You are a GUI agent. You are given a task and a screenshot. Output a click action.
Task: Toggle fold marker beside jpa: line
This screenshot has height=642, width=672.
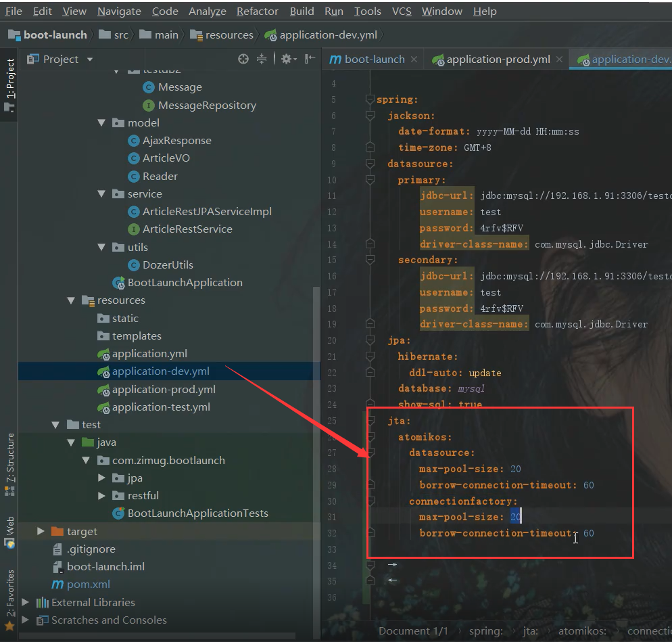point(370,340)
